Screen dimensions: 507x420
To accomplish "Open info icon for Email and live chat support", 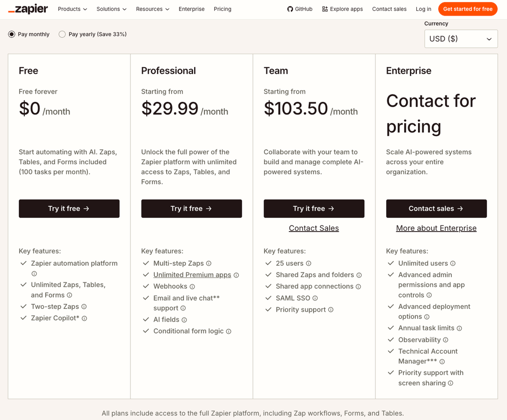I will coord(183,308).
